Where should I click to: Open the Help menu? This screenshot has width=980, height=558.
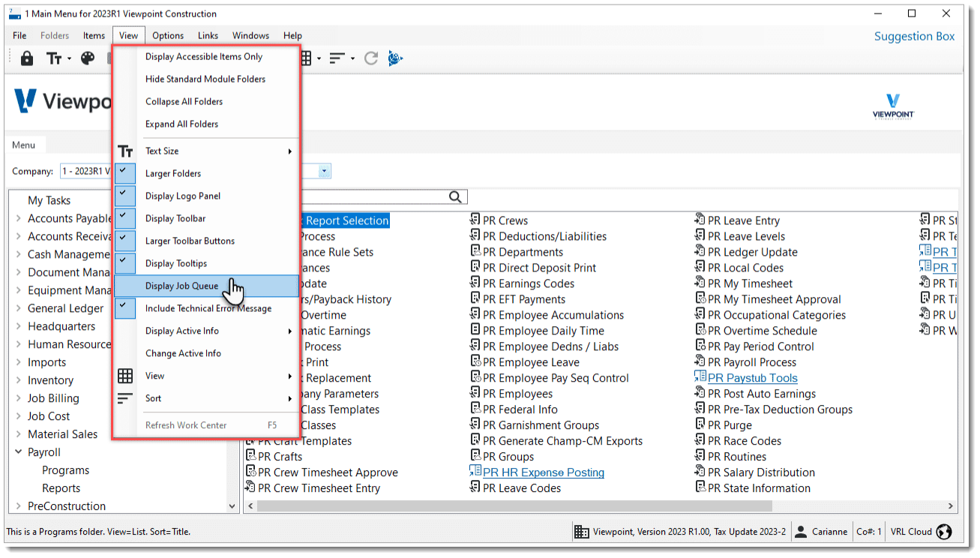[x=292, y=35]
